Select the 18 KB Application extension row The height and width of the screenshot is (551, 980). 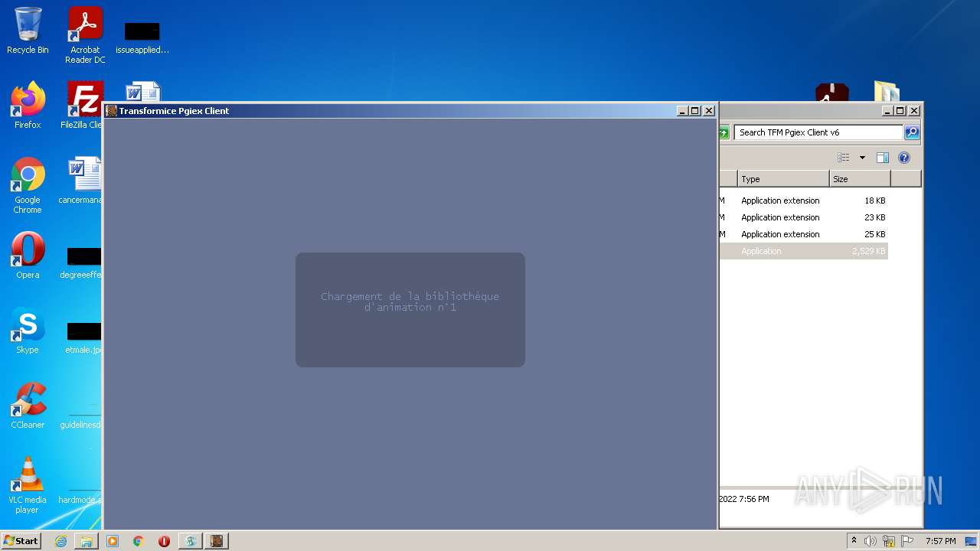[x=803, y=201]
